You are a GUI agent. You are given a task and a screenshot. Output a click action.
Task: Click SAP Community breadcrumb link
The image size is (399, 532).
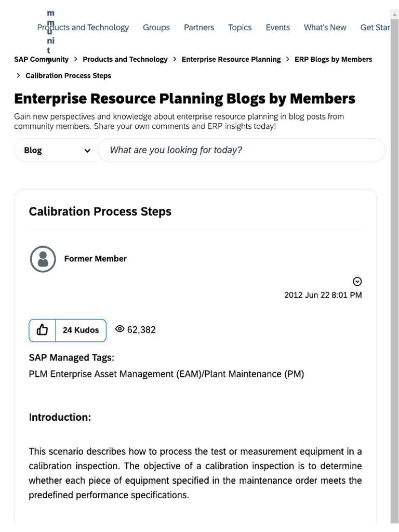(42, 59)
